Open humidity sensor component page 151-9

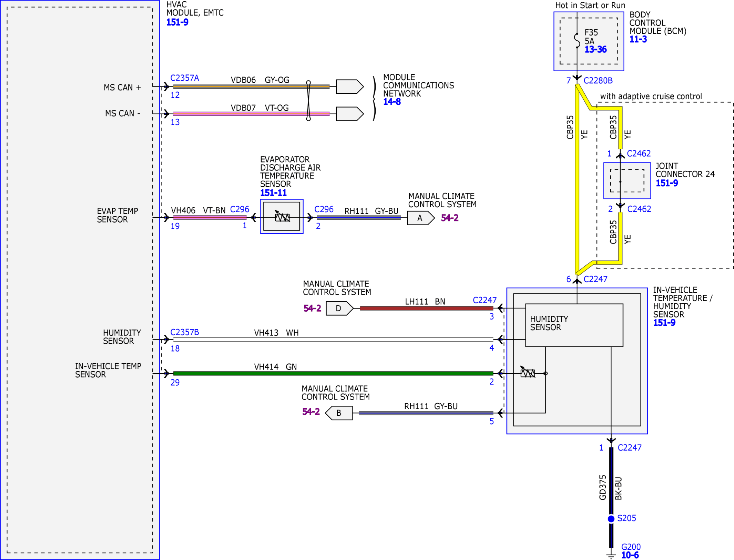664,323
